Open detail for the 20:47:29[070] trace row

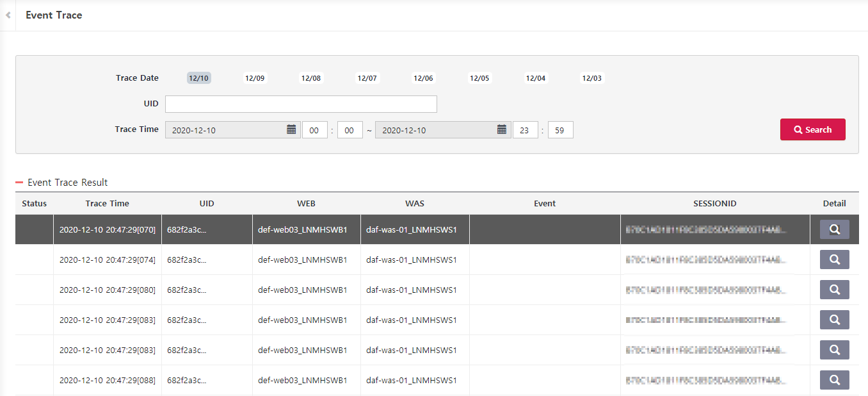834,229
